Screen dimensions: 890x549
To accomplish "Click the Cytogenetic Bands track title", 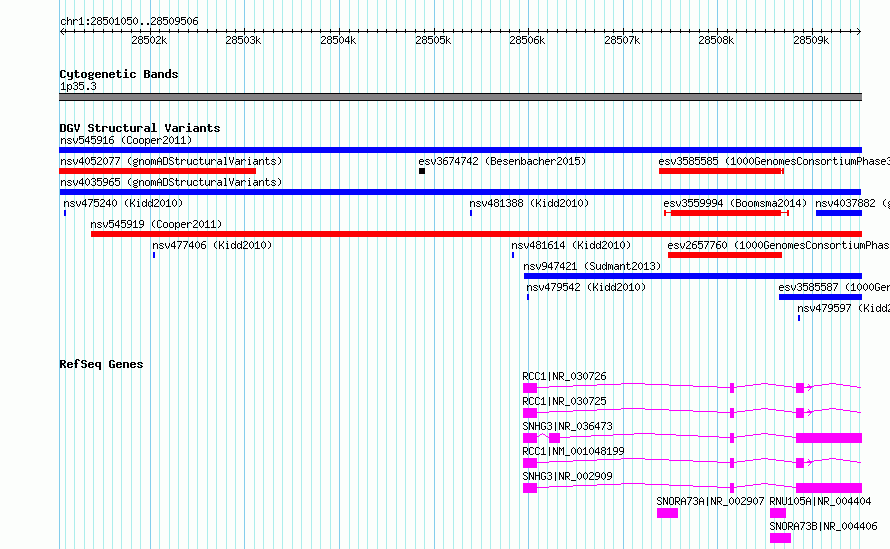I will tap(119, 74).
